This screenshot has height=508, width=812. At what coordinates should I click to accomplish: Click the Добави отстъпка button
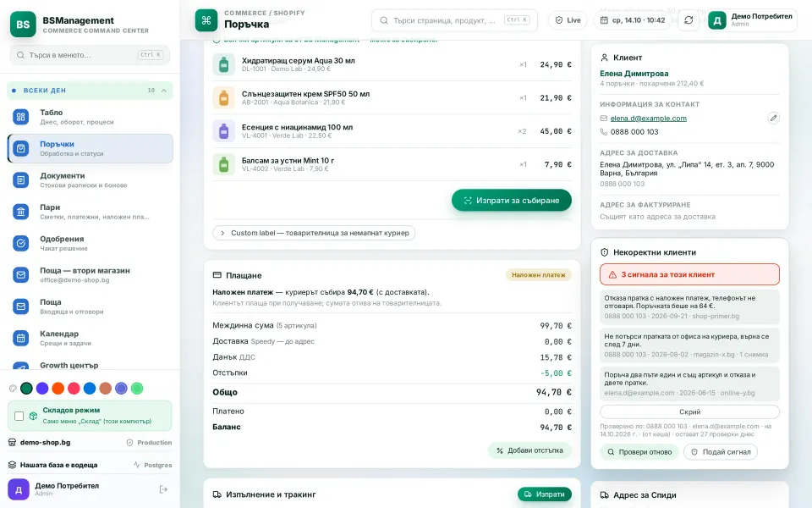point(529,450)
